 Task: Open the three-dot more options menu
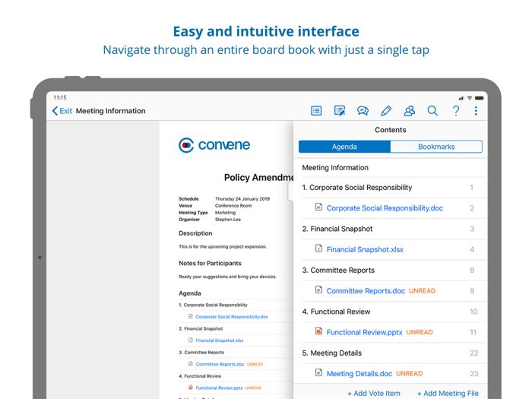click(476, 111)
